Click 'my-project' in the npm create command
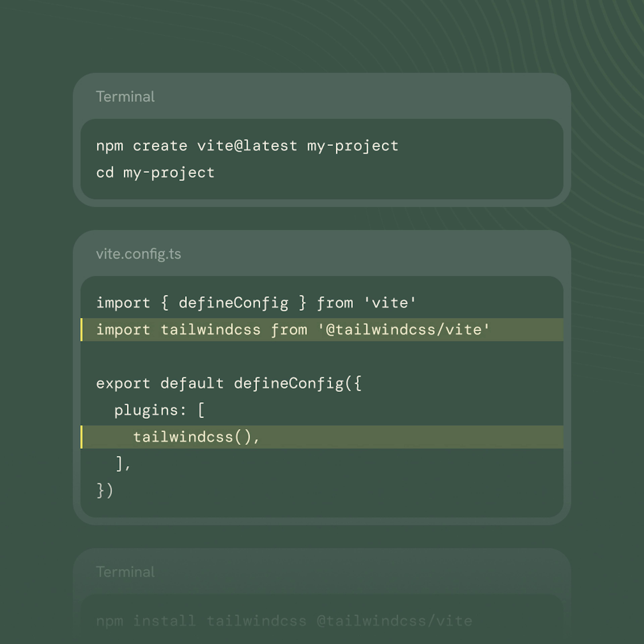 tap(353, 146)
